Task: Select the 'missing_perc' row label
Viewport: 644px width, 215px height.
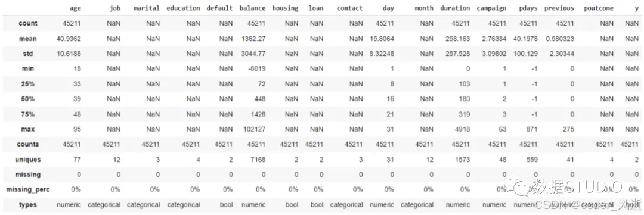Action: tap(29, 189)
